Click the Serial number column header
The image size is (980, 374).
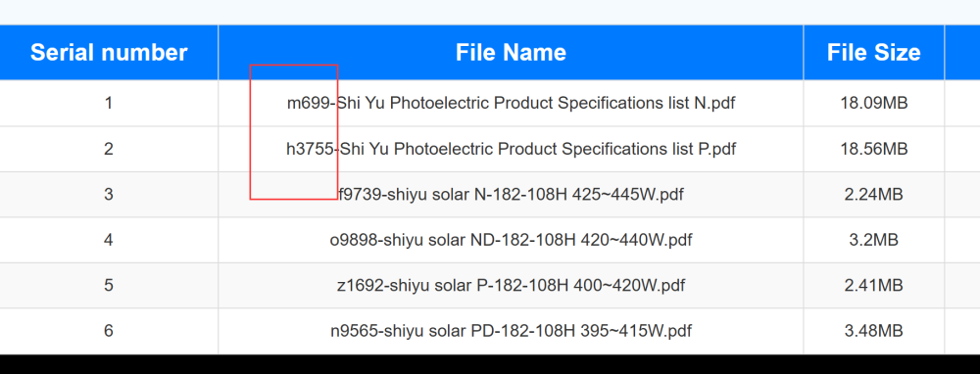(109, 53)
